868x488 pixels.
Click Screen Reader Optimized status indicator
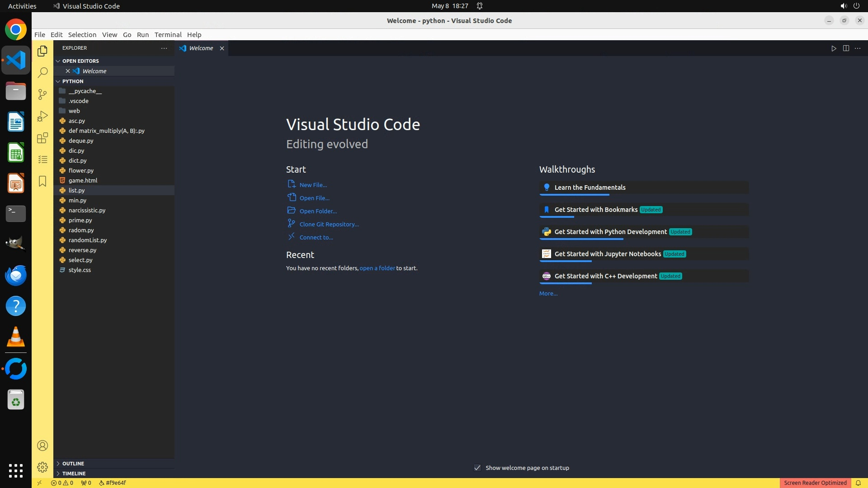(815, 483)
